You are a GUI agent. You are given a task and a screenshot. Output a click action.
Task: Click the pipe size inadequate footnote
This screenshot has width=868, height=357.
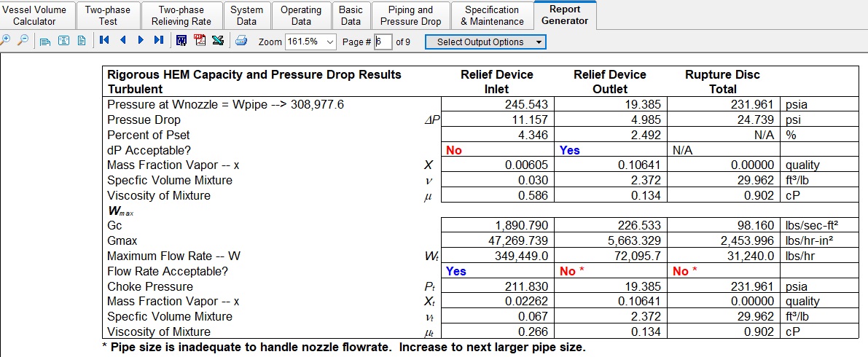coord(344,348)
